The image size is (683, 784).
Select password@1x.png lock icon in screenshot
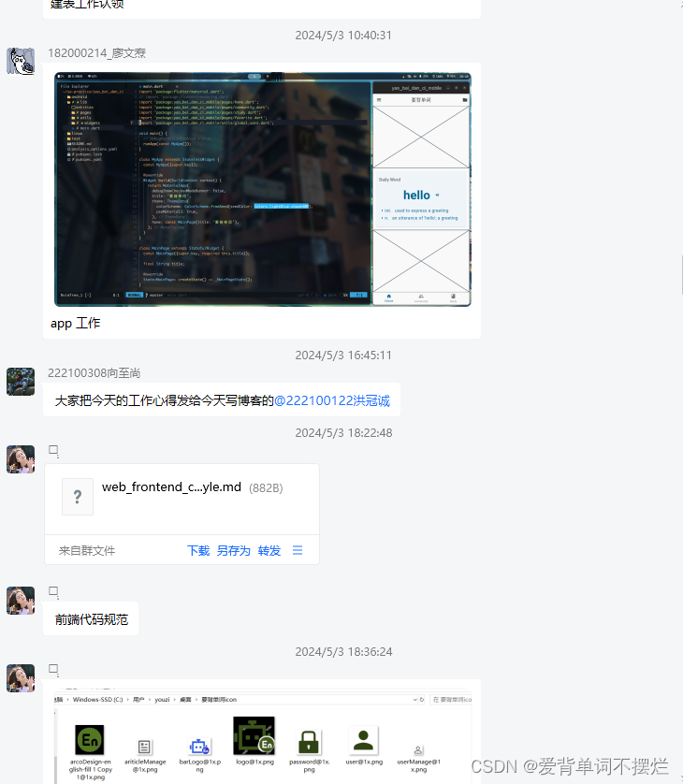(309, 742)
